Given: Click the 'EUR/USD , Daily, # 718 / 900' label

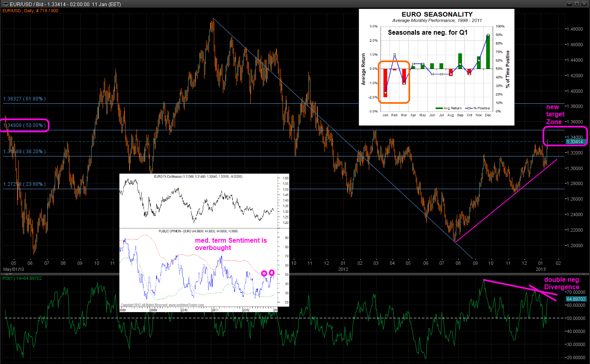Looking at the screenshot, I should (x=31, y=11).
